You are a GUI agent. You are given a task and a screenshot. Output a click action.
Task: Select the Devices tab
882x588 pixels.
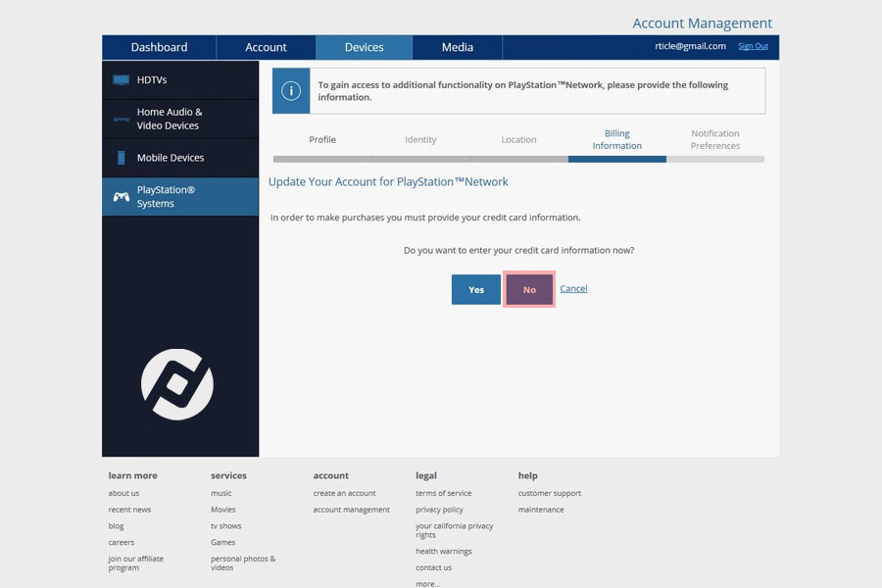point(364,47)
